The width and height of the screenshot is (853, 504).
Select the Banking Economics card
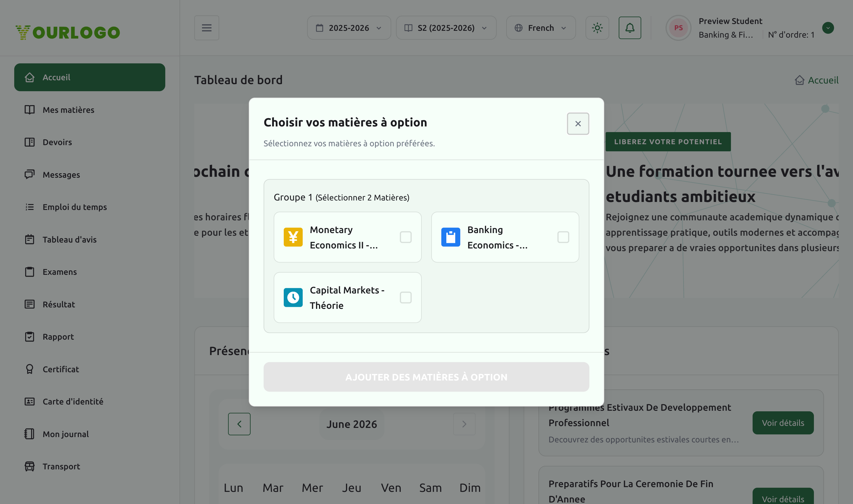pos(505,237)
